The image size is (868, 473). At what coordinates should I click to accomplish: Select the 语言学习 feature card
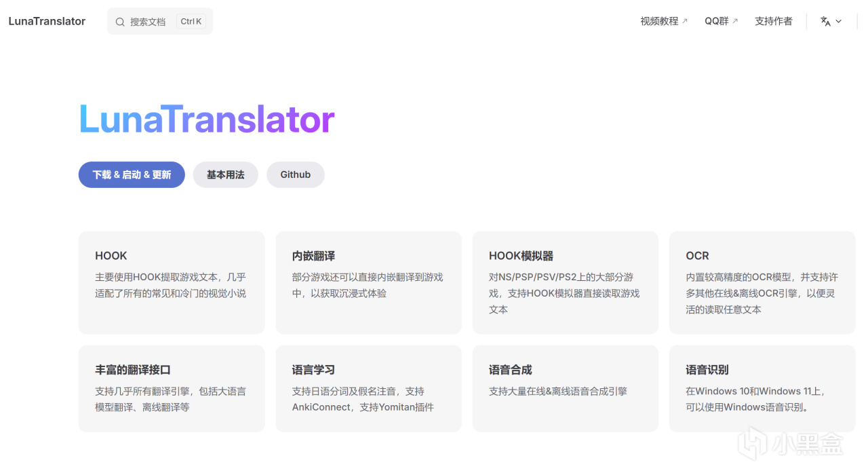pyautogui.click(x=368, y=388)
